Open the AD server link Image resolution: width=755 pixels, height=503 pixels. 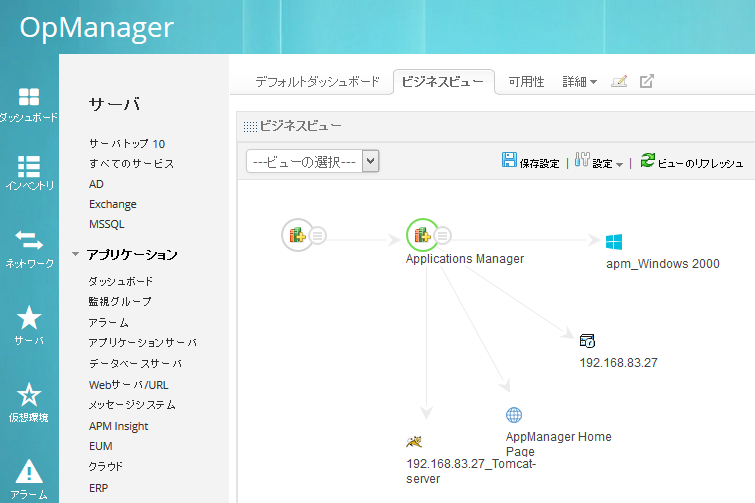tap(96, 184)
